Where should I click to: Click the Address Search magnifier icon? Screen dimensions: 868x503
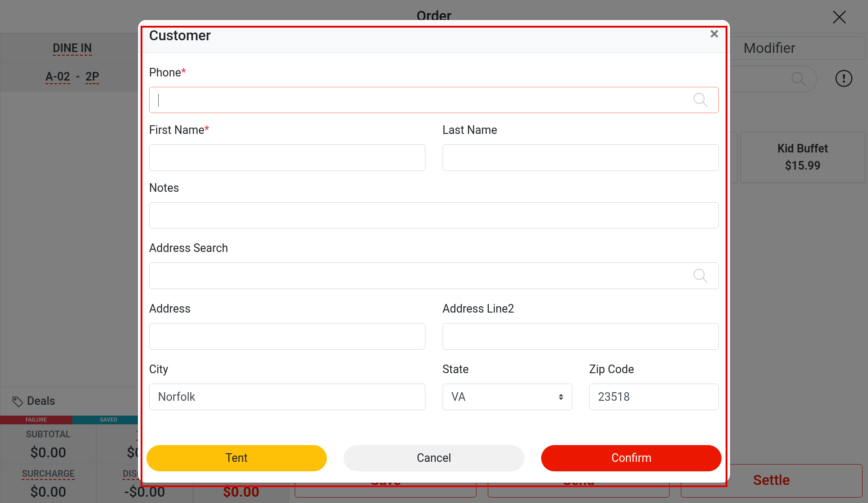point(700,275)
